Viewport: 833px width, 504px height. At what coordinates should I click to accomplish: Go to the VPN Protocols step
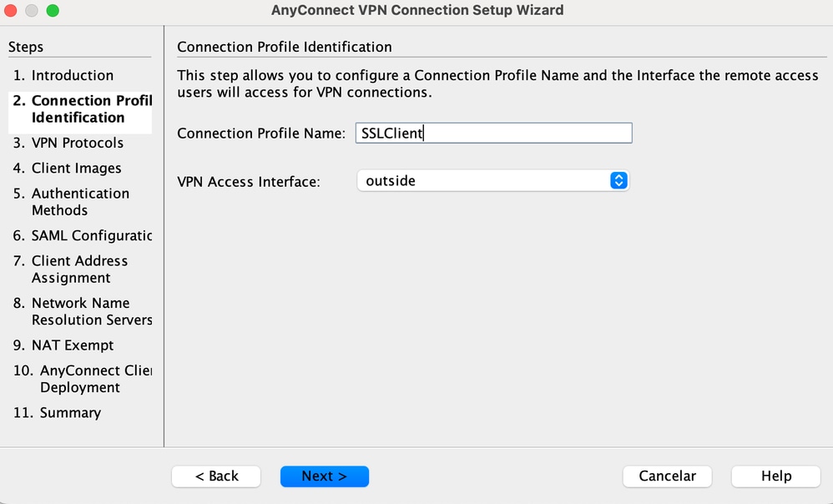pos(77,143)
